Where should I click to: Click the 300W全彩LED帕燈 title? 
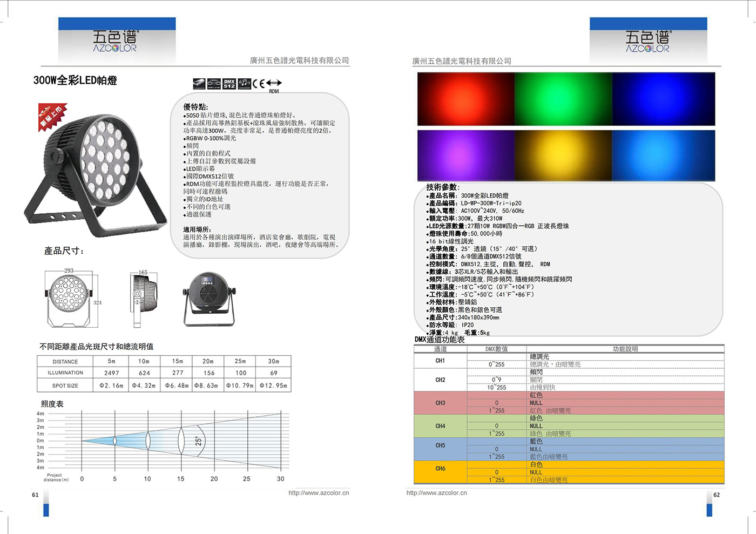[x=75, y=80]
